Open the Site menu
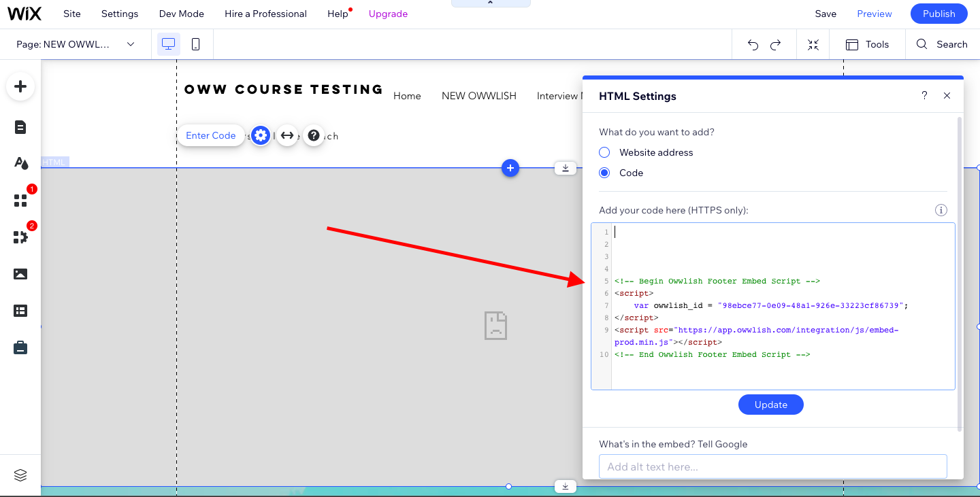 point(71,14)
